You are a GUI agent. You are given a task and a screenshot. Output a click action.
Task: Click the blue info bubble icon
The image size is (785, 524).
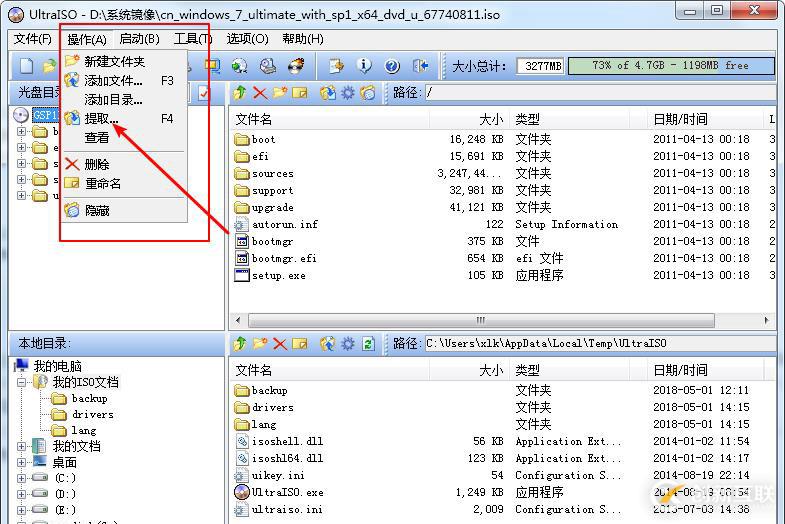pyautogui.click(x=364, y=66)
